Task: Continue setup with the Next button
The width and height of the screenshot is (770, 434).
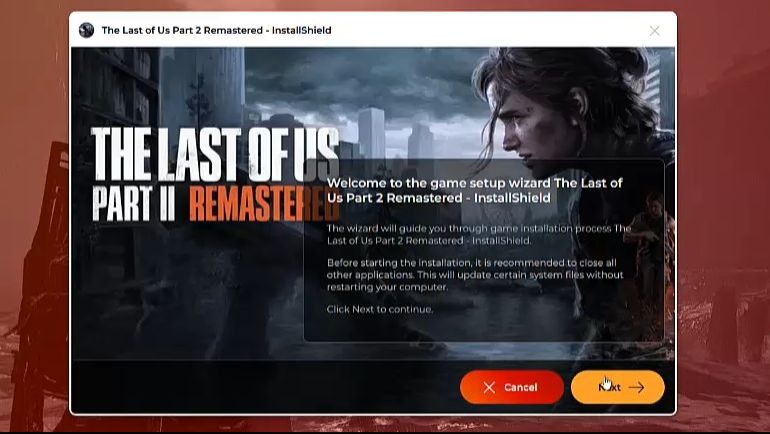Action: [618, 387]
